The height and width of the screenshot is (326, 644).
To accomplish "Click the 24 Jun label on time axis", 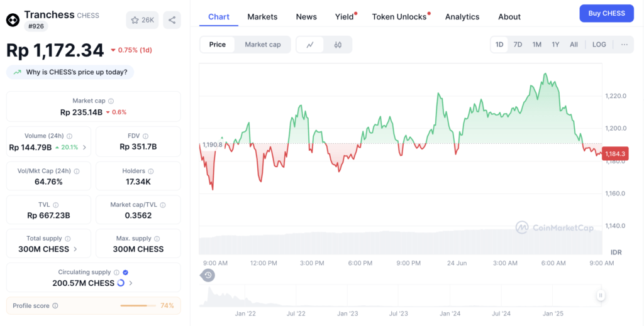I will [457, 263].
